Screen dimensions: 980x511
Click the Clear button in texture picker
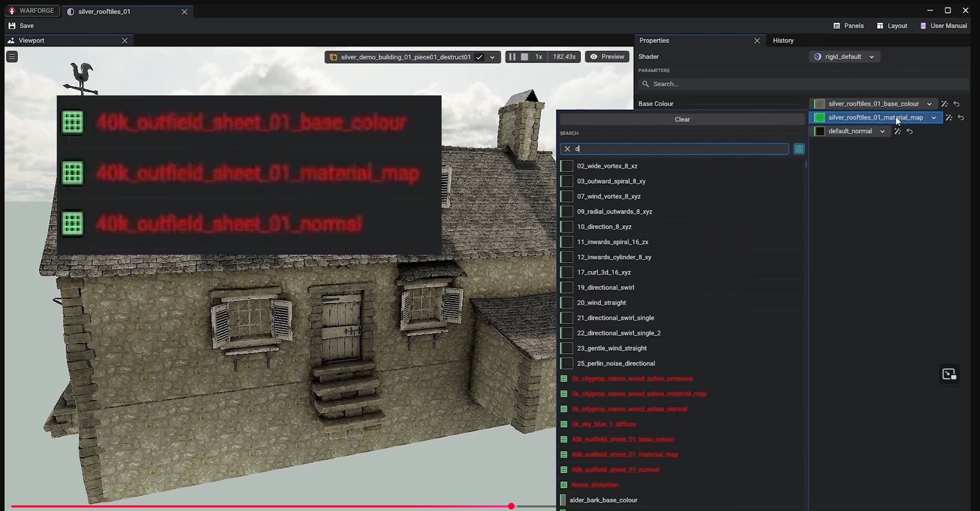tap(682, 120)
